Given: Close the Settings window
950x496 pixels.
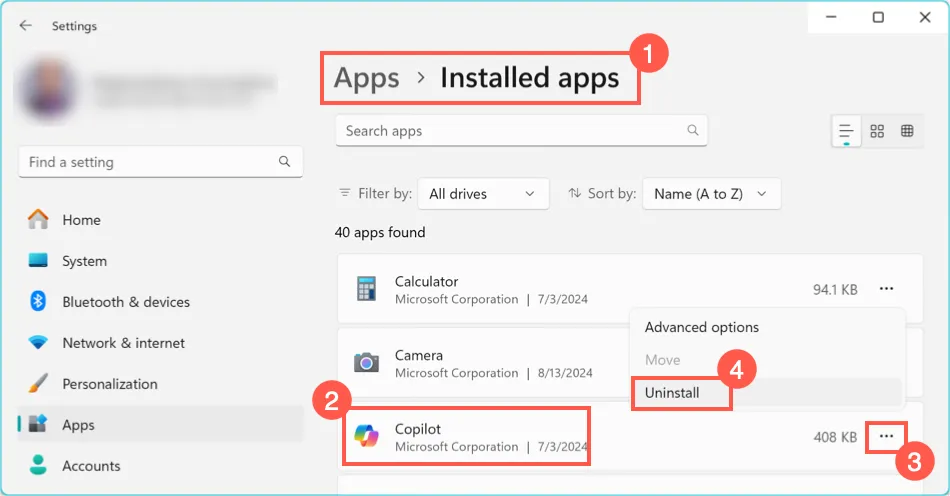Looking at the screenshot, I should [925, 17].
